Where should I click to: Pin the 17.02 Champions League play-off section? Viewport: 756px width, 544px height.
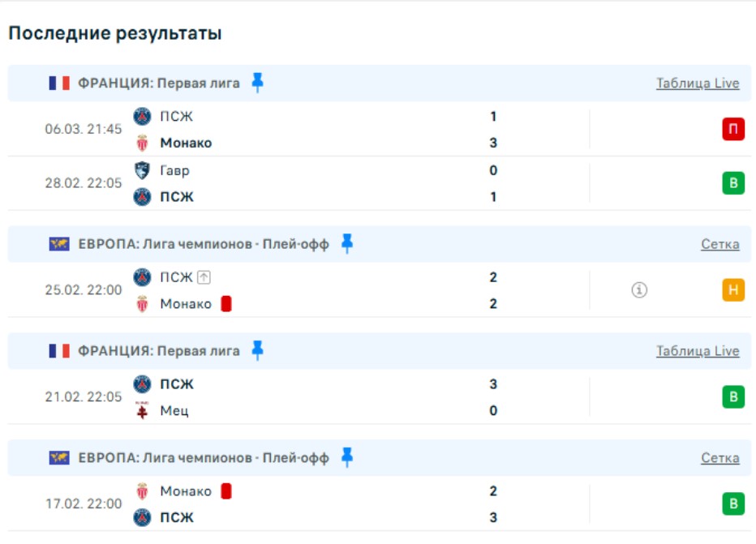click(346, 457)
